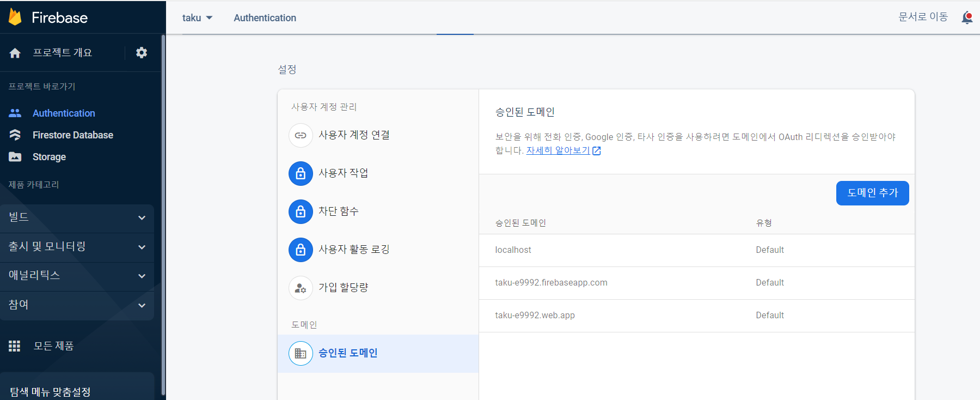The image size is (980, 400).
Task: Click the 유형 column header
Action: [764, 223]
